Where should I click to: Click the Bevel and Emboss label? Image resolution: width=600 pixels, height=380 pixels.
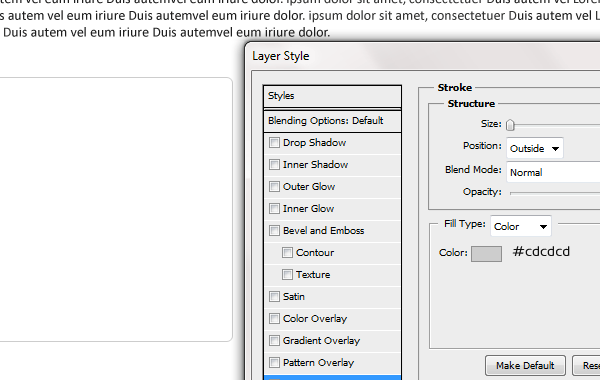323,231
